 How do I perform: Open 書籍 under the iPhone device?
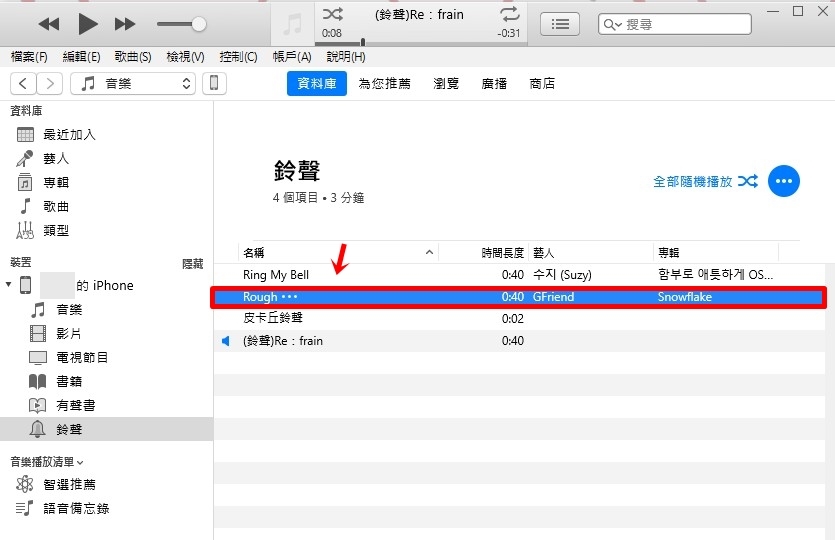pyautogui.click(x=69, y=381)
